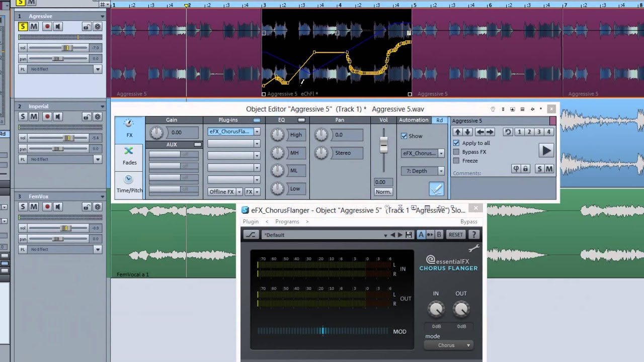Open the eFX_ChorusFla plug-in slot dropdown
This screenshot has height=362, width=644.
click(x=257, y=132)
